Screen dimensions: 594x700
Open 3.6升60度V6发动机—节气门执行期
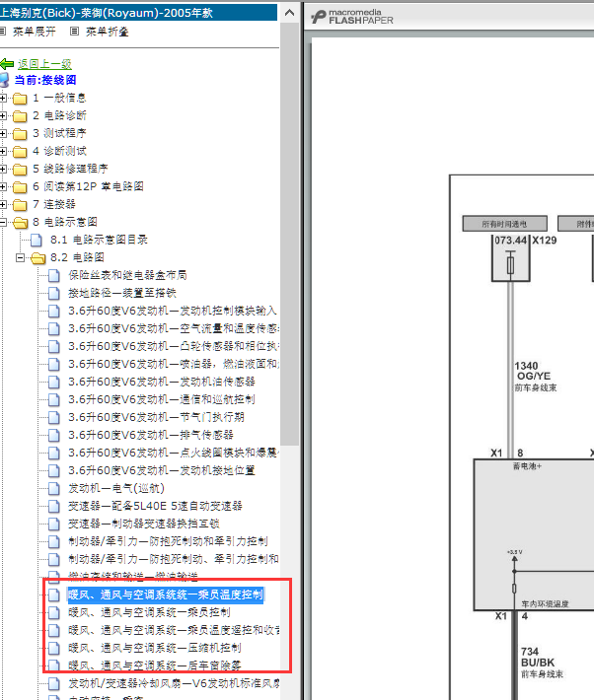[x=156, y=417]
